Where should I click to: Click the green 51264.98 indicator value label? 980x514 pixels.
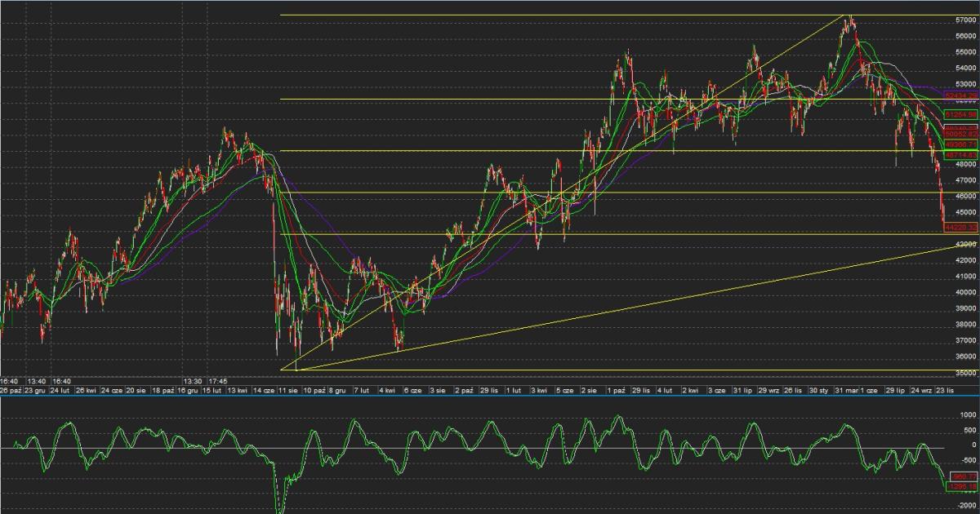(960, 115)
